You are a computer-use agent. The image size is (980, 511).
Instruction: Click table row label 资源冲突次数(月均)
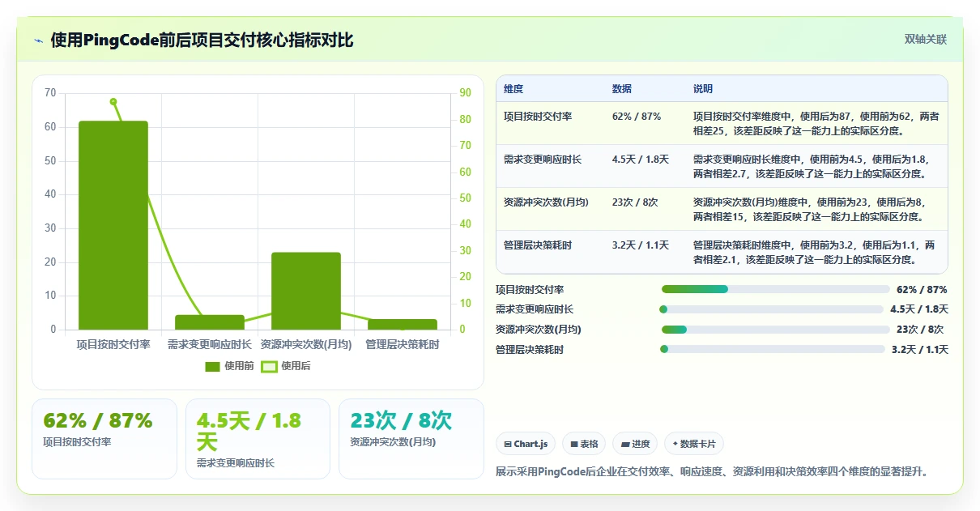click(x=546, y=202)
